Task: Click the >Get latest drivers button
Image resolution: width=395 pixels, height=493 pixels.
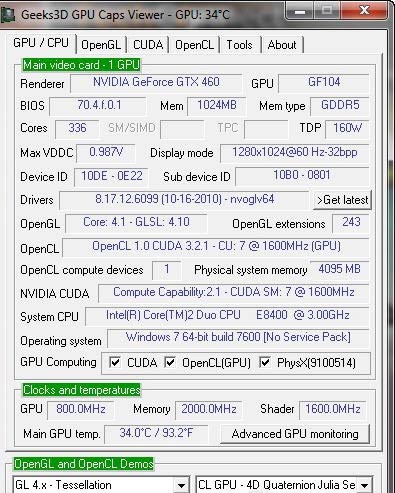Action: click(342, 200)
